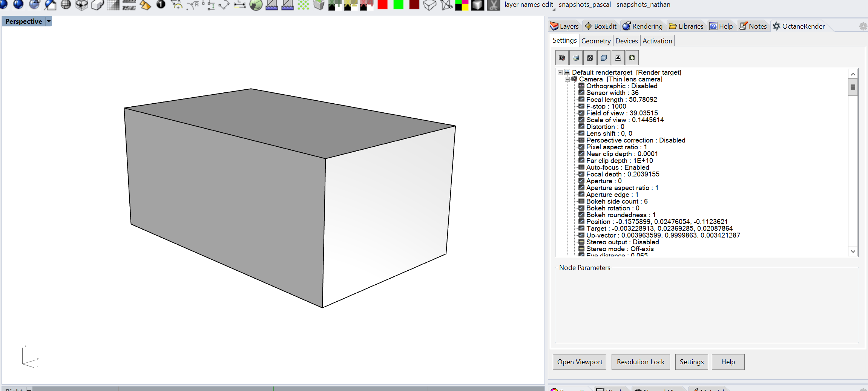
Task: Click the Open Viewport button
Action: click(580, 362)
